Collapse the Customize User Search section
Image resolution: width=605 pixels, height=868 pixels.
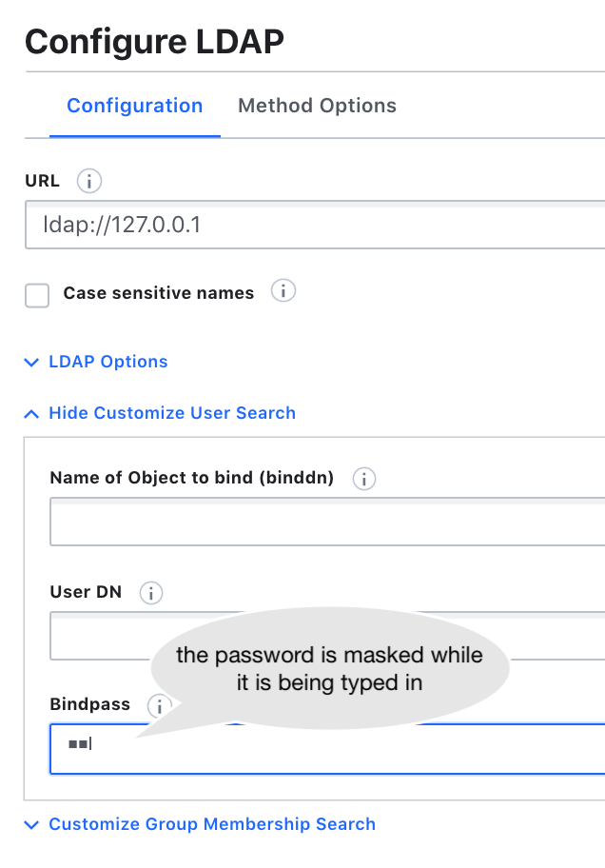[x=171, y=413]
